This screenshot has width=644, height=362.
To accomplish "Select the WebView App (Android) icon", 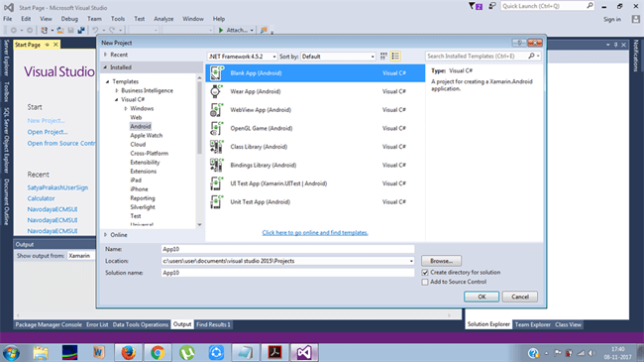I will pos(216,110).
